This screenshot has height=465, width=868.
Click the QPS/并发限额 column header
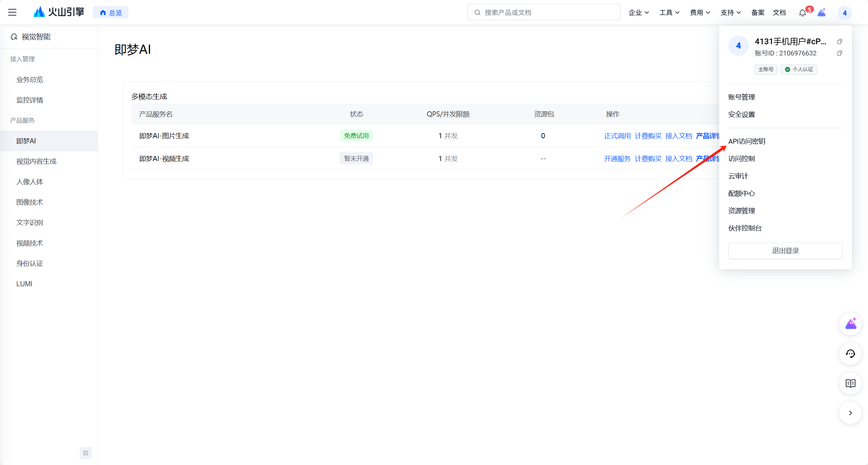[x=448, y=114]
